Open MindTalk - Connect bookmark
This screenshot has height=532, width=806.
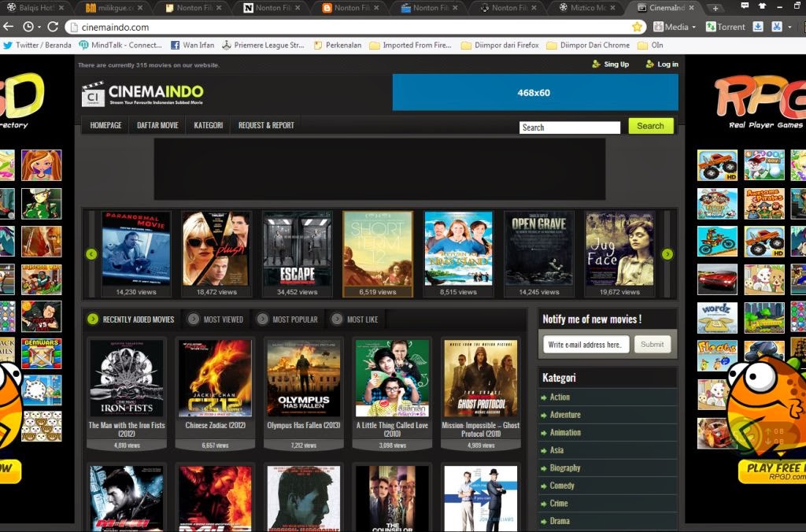pyautogui.click(x=120, y=45)
